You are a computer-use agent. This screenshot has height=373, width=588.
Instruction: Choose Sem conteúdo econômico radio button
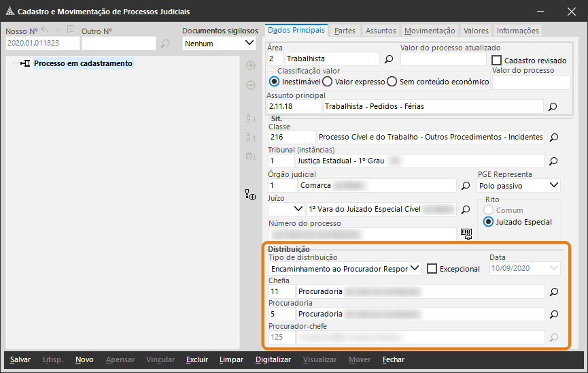point(392,82)
